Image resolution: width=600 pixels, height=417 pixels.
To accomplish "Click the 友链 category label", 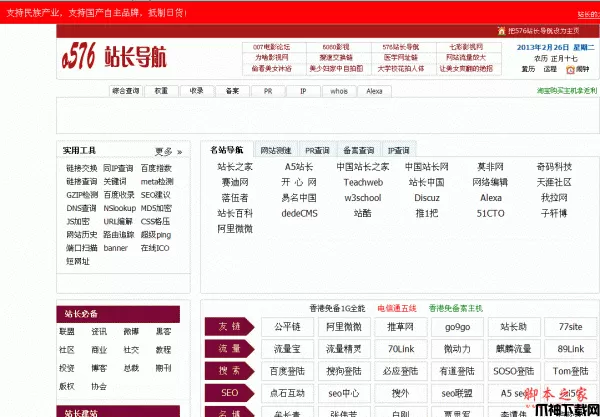I will [230, 327].
